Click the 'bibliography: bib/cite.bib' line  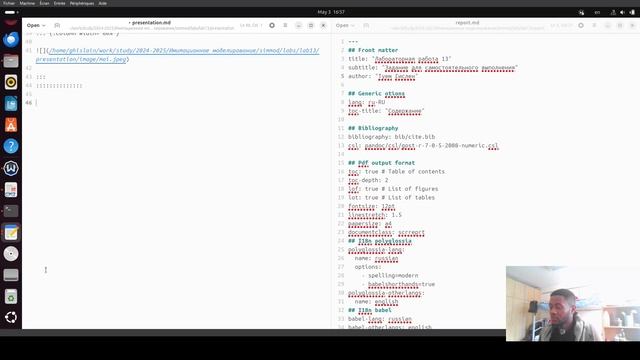point(391,137)
